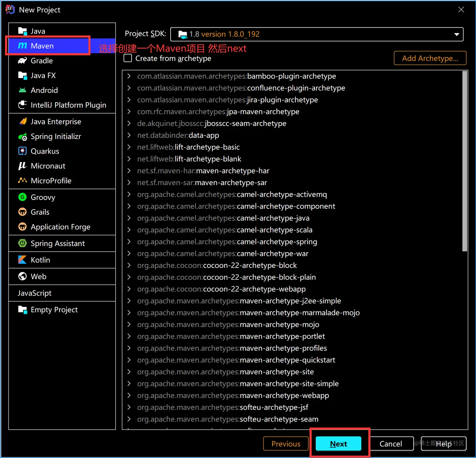Viewport: 476px width, 458px height.
Task: Select maven-archetype-site-simple row text
Action: point(238,384)
